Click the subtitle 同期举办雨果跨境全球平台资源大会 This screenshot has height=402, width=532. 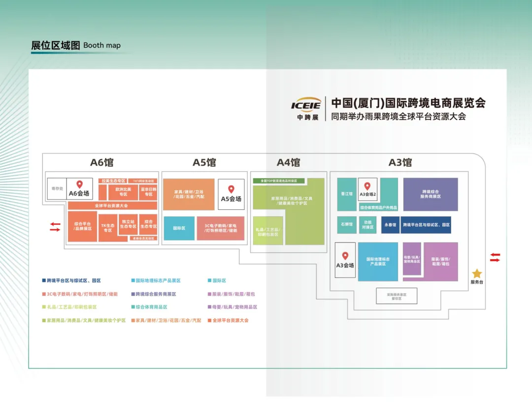pyautogui.click(x=399, y=116)
